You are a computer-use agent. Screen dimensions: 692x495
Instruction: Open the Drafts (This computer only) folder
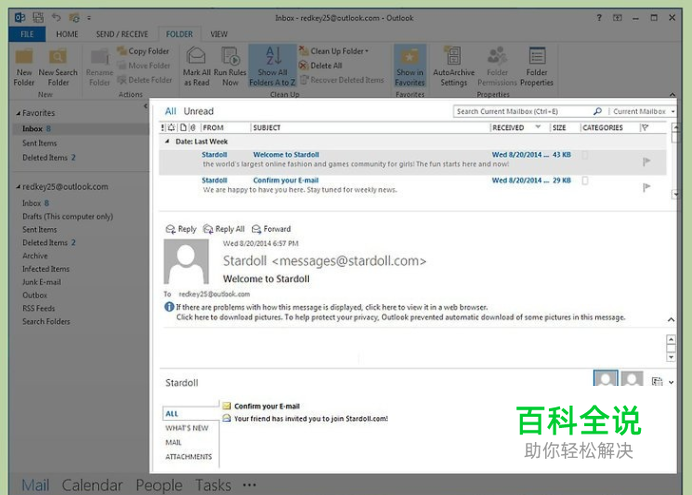(68, 216)
